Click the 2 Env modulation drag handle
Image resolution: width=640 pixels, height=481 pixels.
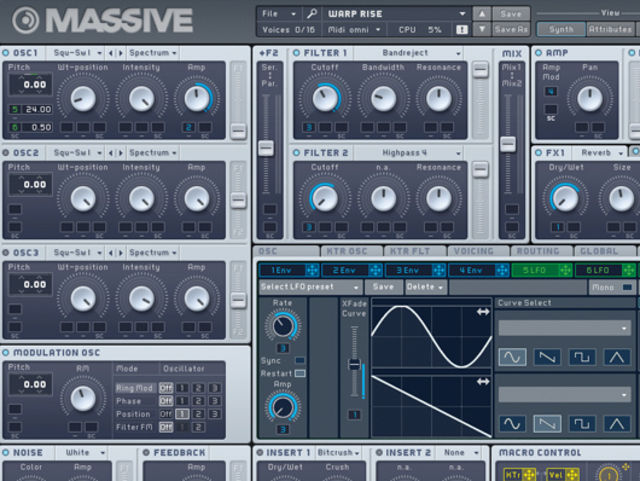click(376, 270)
